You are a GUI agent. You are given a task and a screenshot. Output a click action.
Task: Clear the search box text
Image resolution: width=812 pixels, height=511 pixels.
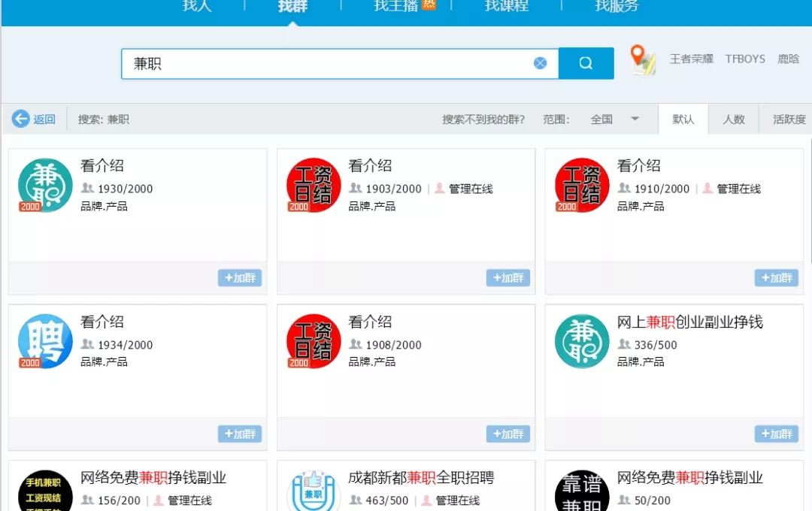coord(540,63)
